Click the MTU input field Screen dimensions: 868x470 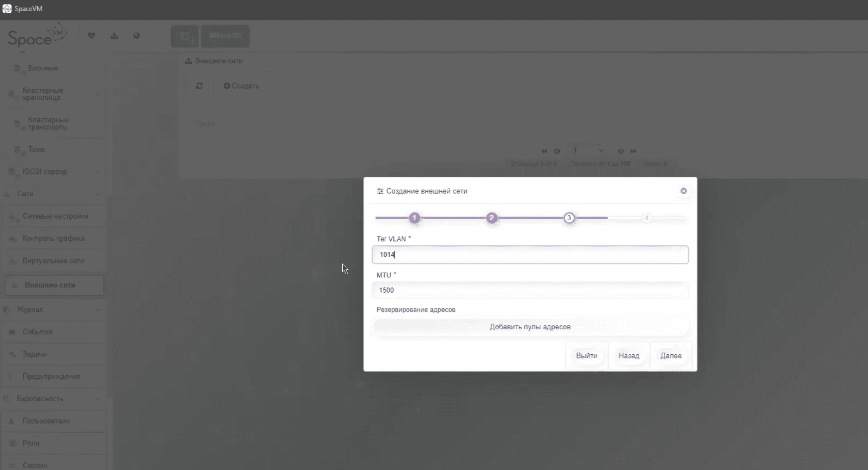pos(530,290)
